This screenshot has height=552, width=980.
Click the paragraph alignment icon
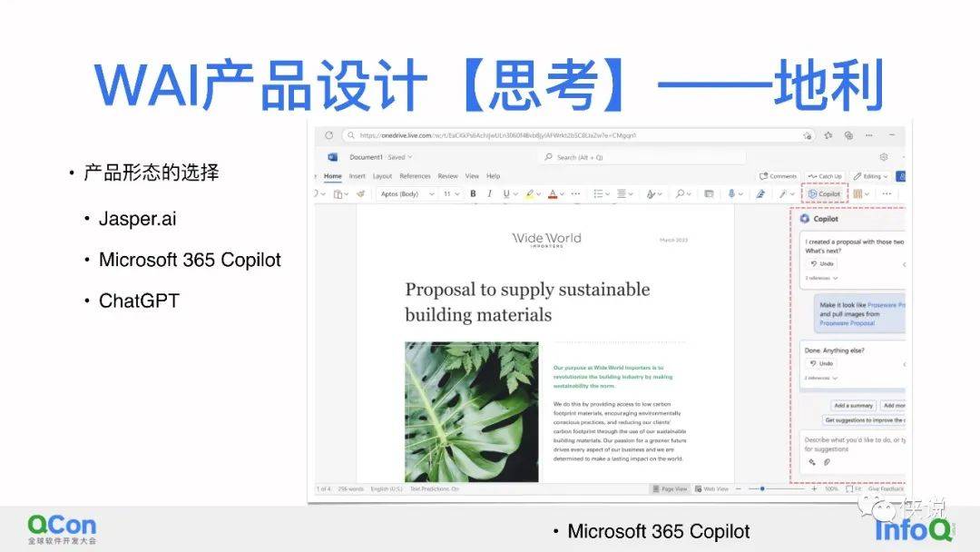point(622,193)
